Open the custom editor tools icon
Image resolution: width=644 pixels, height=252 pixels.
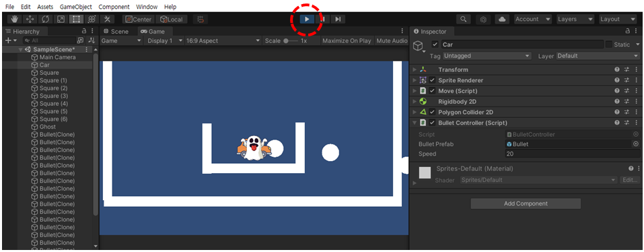[x=107, y=20]
